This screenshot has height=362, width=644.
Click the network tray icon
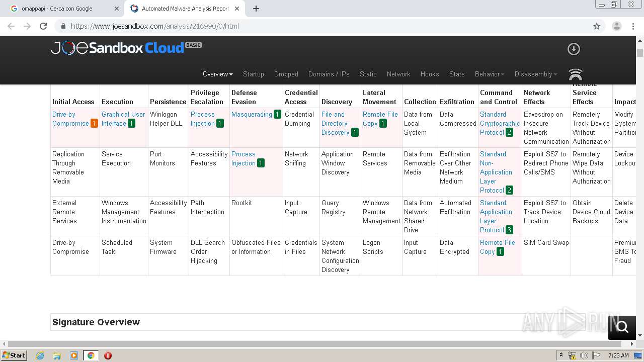572,355
